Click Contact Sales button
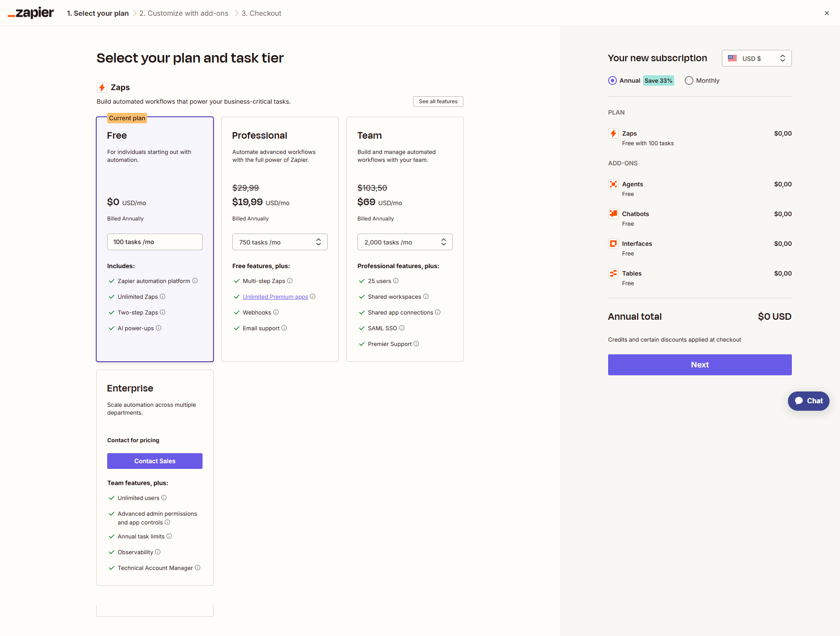Image resolution: width=840 pixels, height=636 pixels. point(155,461)
